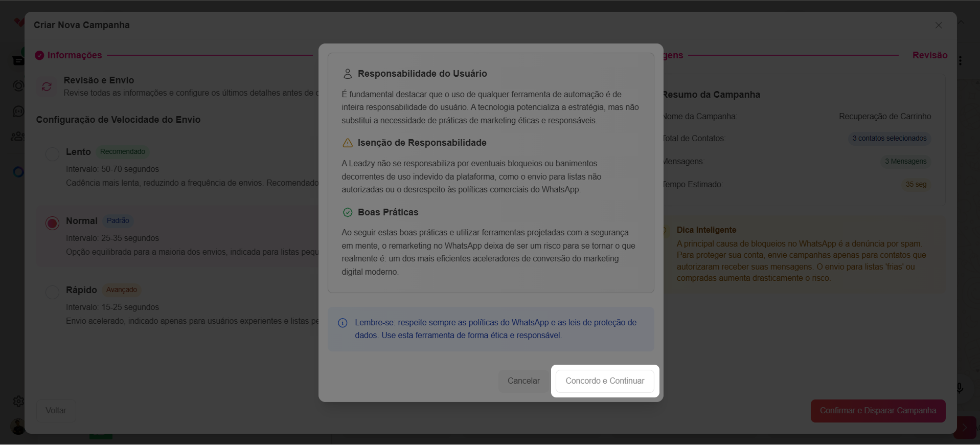This screenshot has width=980, height=445.
Task: Click the user icon beside Responsabilidade do Usuário
Action: tap(347, 74)
